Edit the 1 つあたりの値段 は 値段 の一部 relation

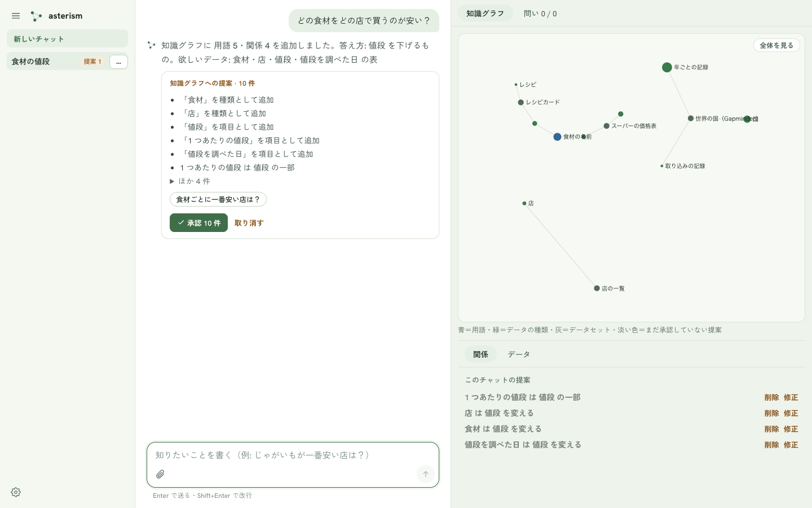[791, 397]
